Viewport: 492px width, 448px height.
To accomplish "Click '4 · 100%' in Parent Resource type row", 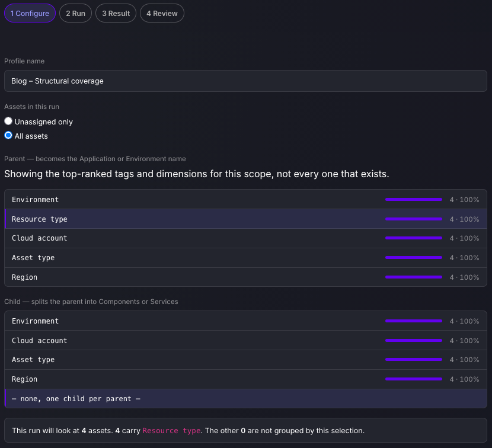I will point(464,219).
